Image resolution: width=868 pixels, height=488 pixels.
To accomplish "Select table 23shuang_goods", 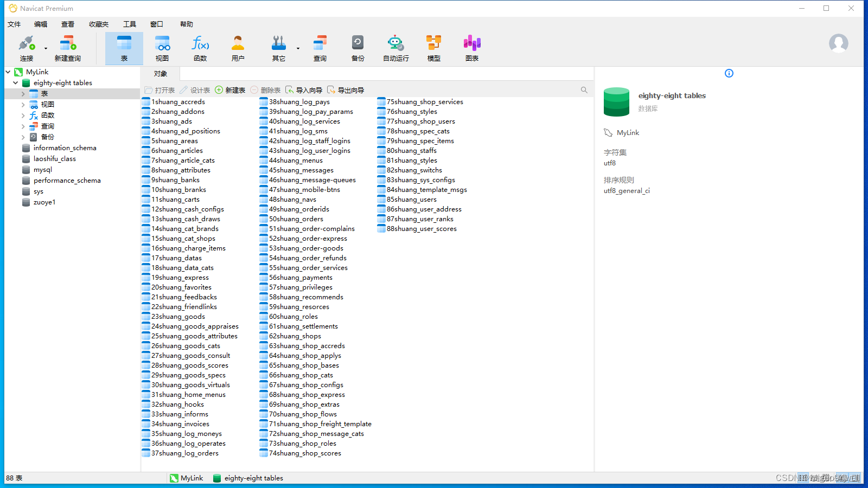I will (174, 316).
